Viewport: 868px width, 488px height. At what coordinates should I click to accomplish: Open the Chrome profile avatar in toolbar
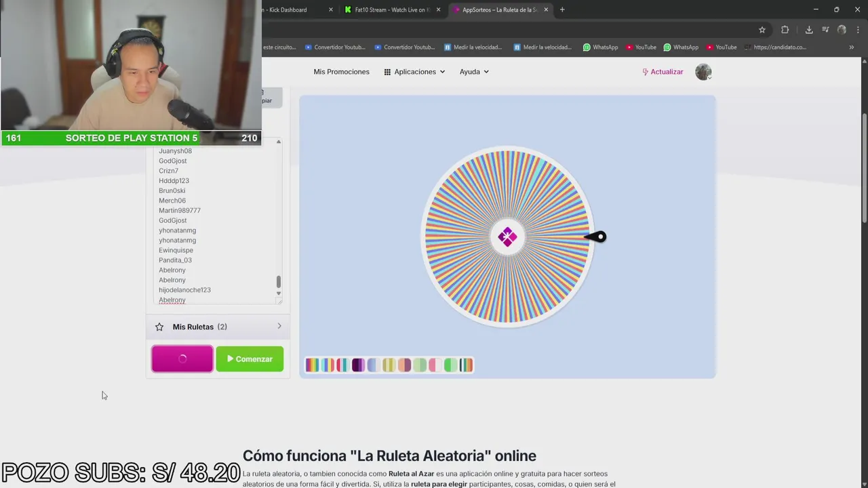tap(842, 30)
